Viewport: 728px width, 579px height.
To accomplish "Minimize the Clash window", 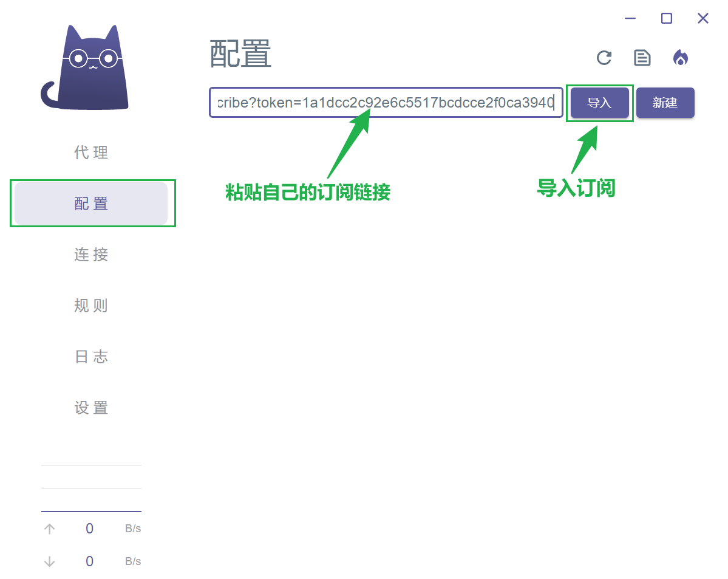I will point(630,18).
